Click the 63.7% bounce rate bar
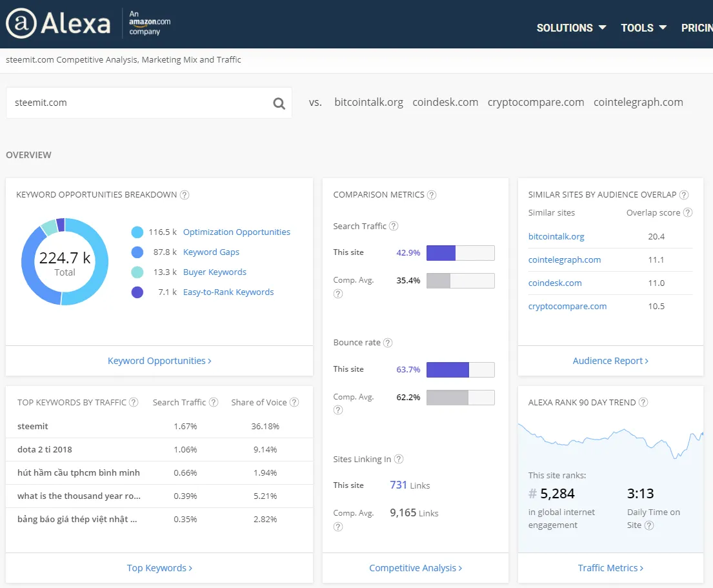The width and height of the screenshot is (713, 588). [460, 370]
